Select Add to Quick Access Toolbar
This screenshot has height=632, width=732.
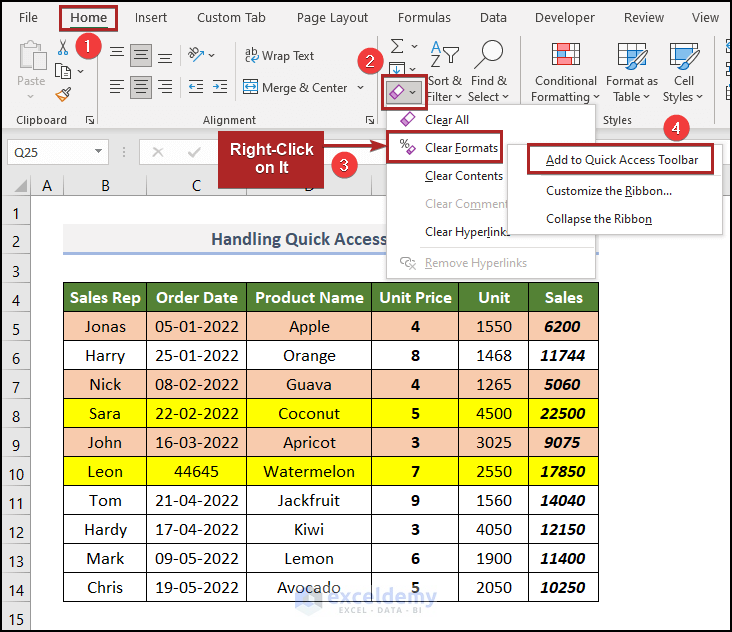click(621, 160)
